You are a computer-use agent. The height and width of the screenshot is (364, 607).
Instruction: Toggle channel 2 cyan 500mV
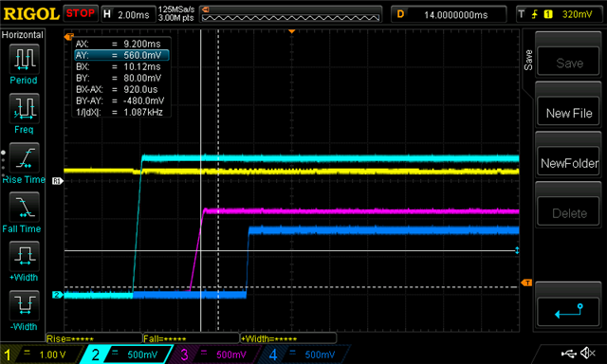point(126,355)
